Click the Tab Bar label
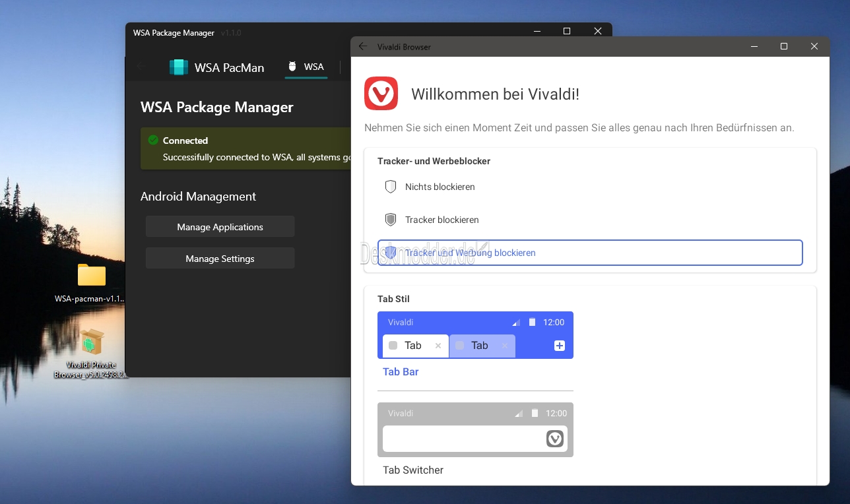Screen dimensions: 850x504 401,372
